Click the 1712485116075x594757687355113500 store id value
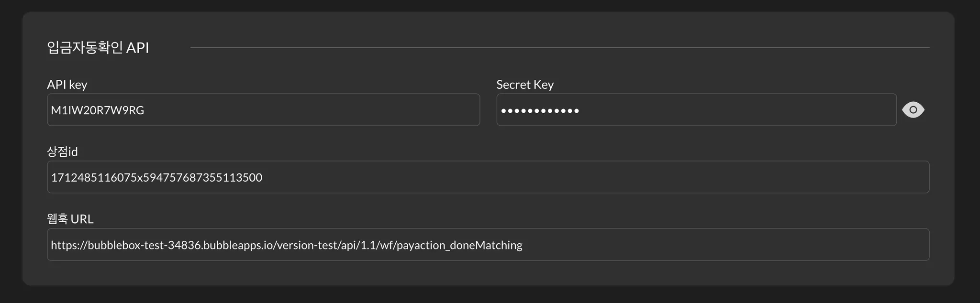This screenshot has width=980, height=303. coord(156,178)
